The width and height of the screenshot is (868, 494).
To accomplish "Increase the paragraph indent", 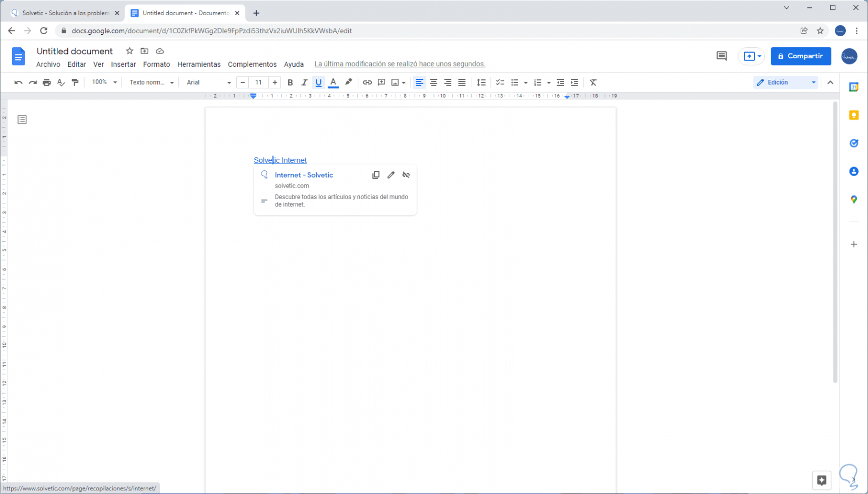I will pos(574,83).
